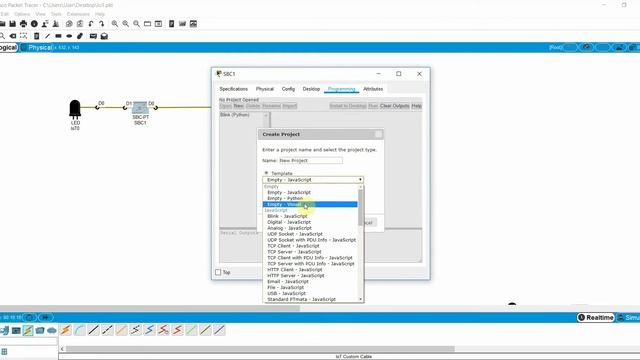Click the Print toolbar icon
The image size is (640, 360).
tap(23, 24)
